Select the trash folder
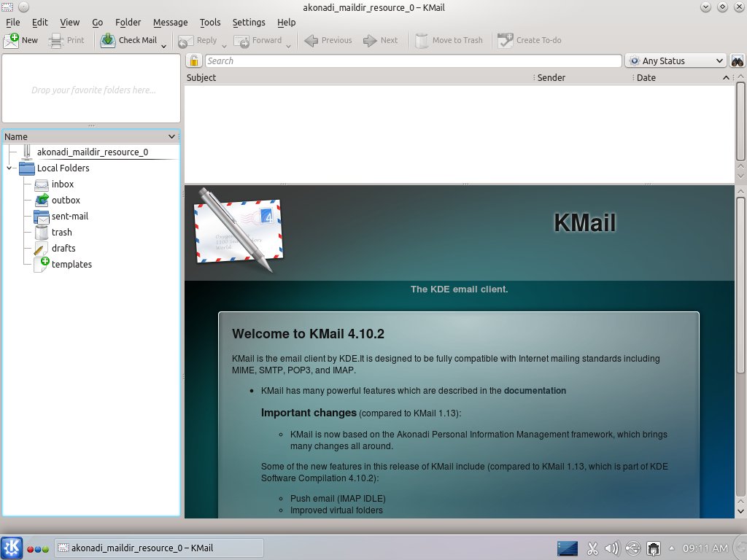 tap(61, 233)
